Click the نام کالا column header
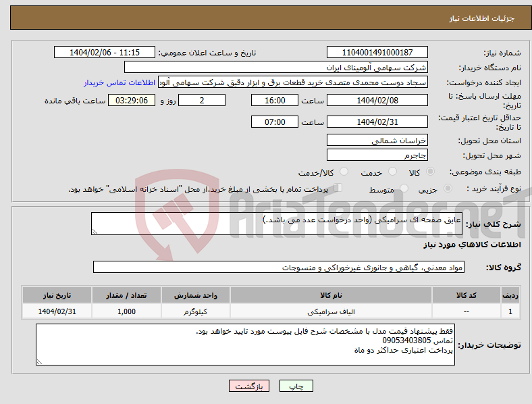The height and width of the screenshot is (404, 532). pos(331,295)
